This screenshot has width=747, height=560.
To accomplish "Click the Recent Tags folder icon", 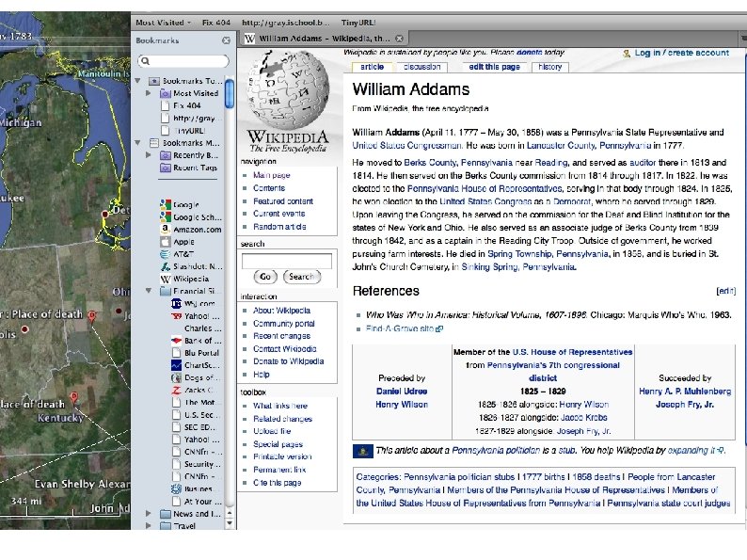I will tap(166, 168).
